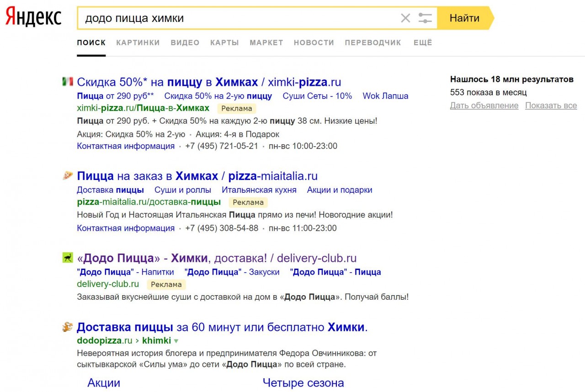Open the Переводчик tab
Viewport: 585px width, 392px height.
[373, 42]
